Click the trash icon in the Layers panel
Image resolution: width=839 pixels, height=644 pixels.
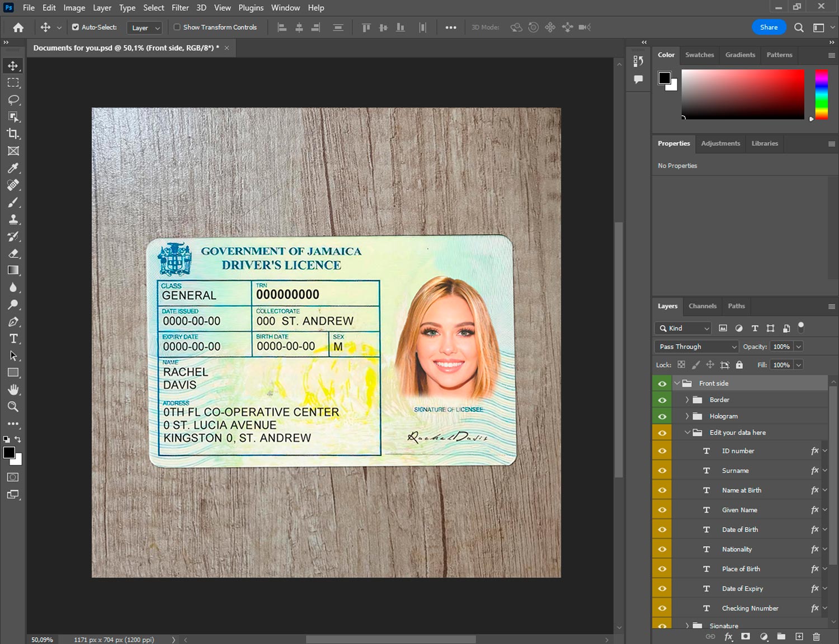(x=816, y=637)
